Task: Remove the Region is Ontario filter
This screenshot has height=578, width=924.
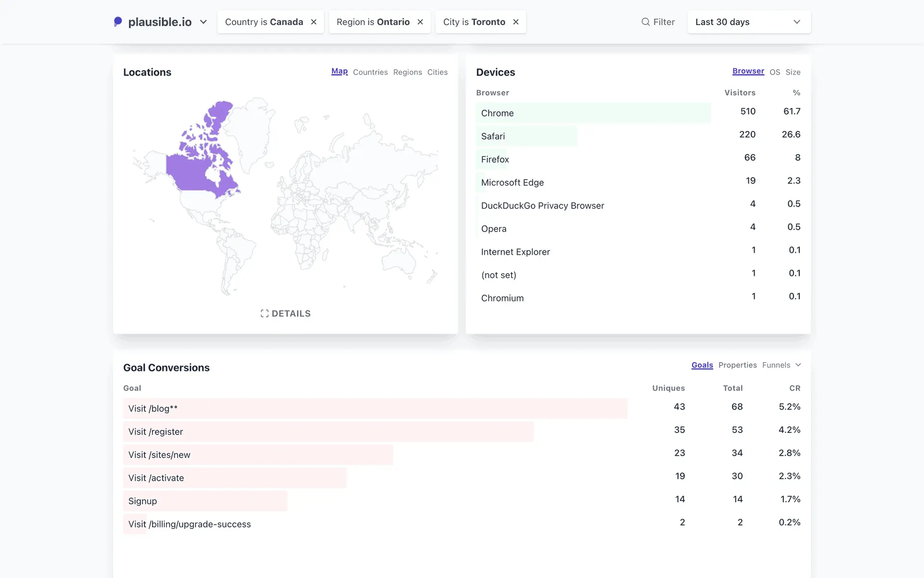Action: click(420, 22)
